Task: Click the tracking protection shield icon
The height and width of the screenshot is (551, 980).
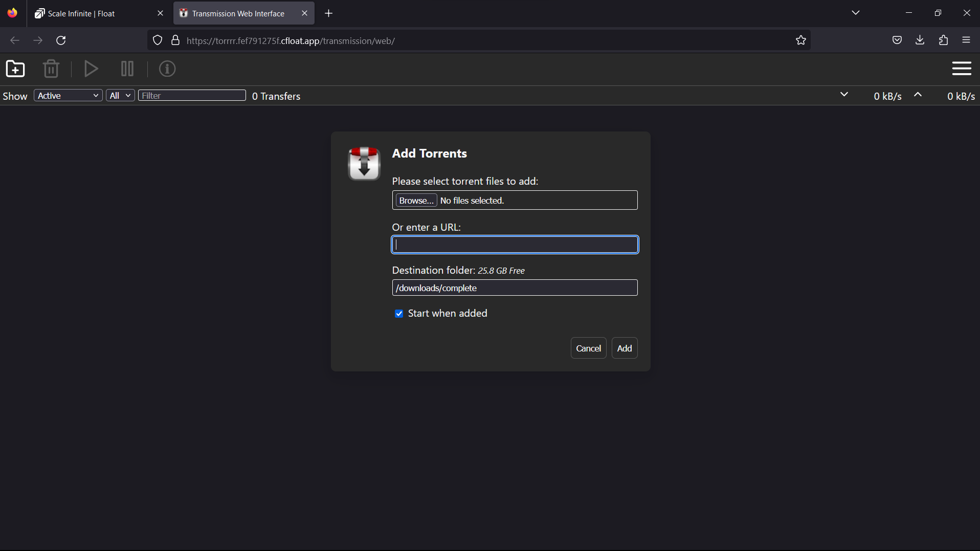Action: pos(158,40)
